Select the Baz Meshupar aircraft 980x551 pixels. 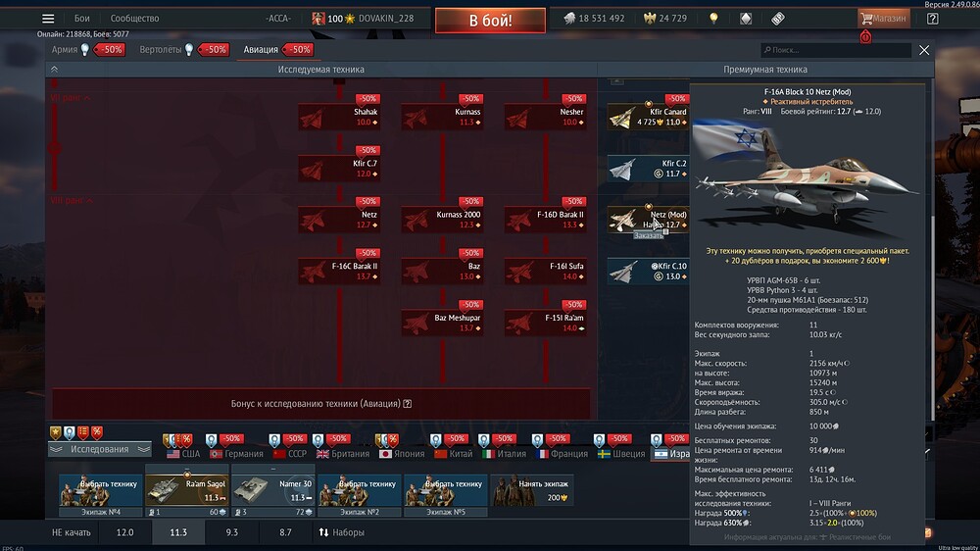[x=442, y=323]
